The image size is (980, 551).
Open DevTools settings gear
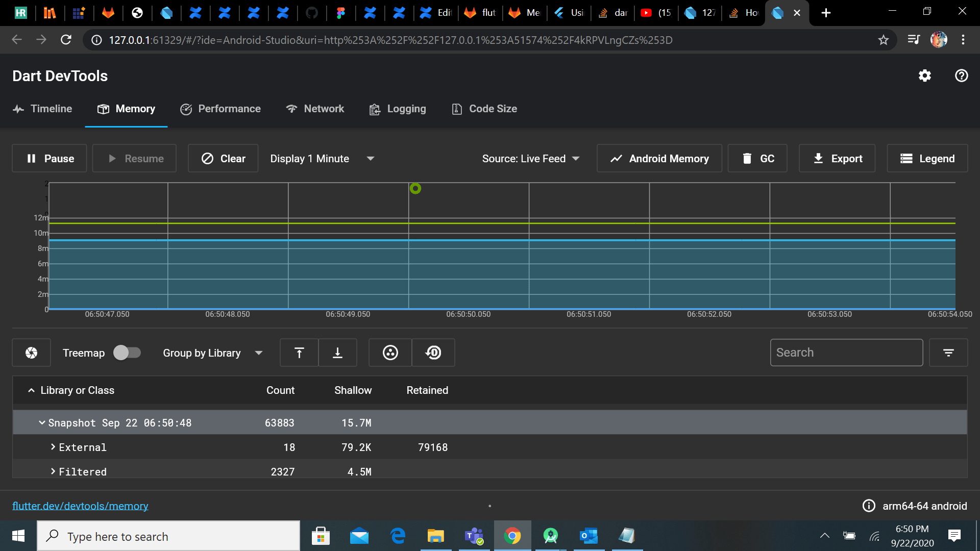(925, 76)
